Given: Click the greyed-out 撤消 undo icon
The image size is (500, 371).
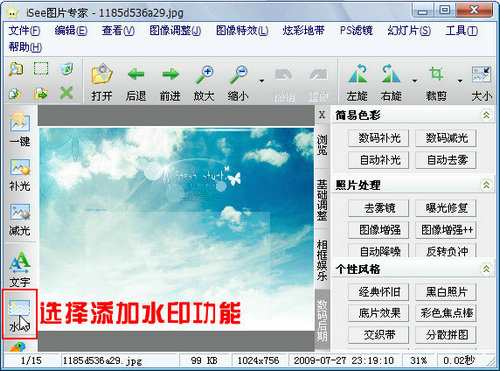Looking at the screenshot, I should [284, 75].
